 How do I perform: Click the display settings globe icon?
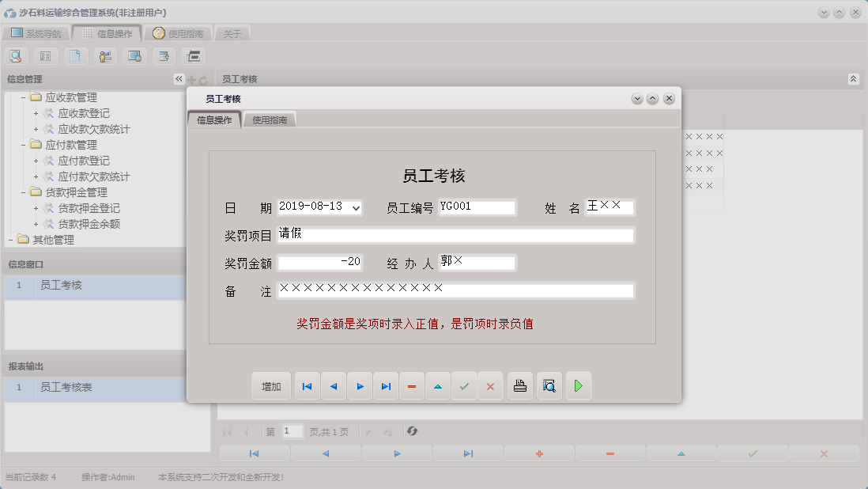(x=133, y=56)
